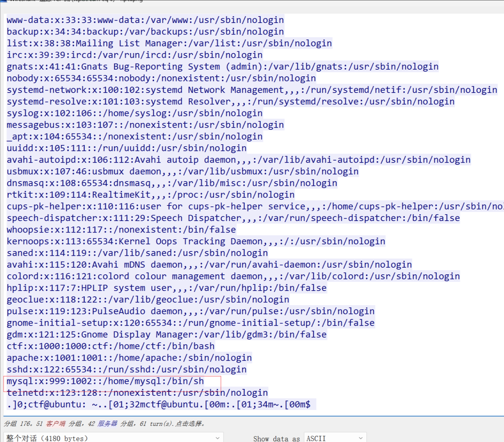Click the ctf@ubuntu shell prompt line

pyautogui.click(x=161, y=404)
